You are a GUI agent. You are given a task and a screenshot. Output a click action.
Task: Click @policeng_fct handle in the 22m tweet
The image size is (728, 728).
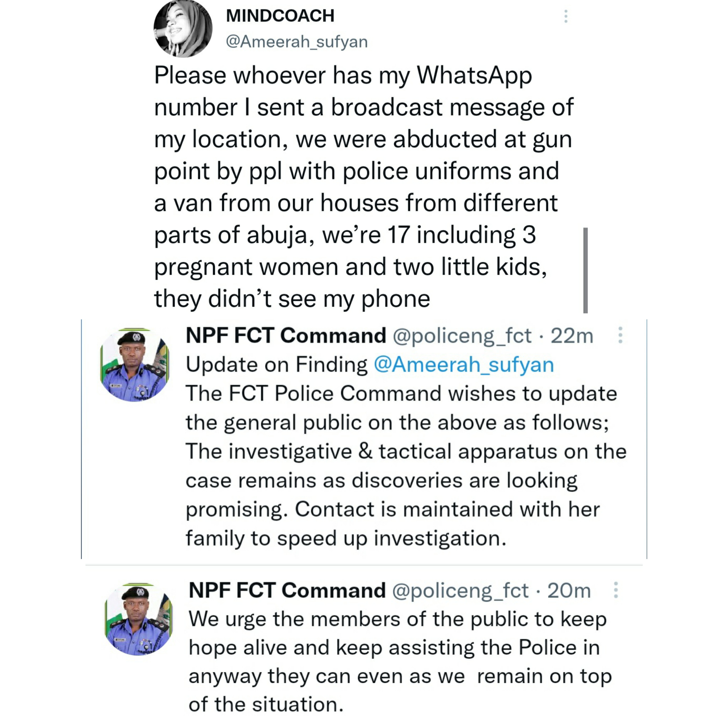tap(462, 335)
